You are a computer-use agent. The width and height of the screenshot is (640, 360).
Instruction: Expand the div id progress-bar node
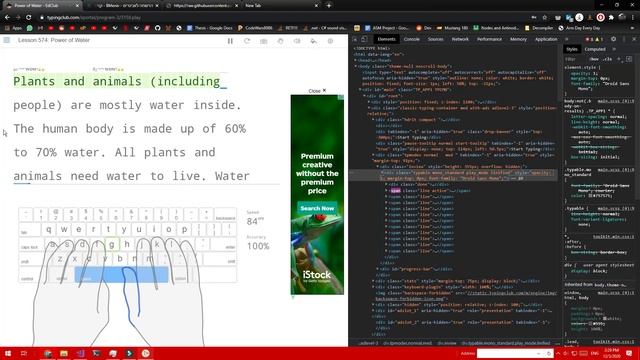pyautogui.click(x=378, y=269)
